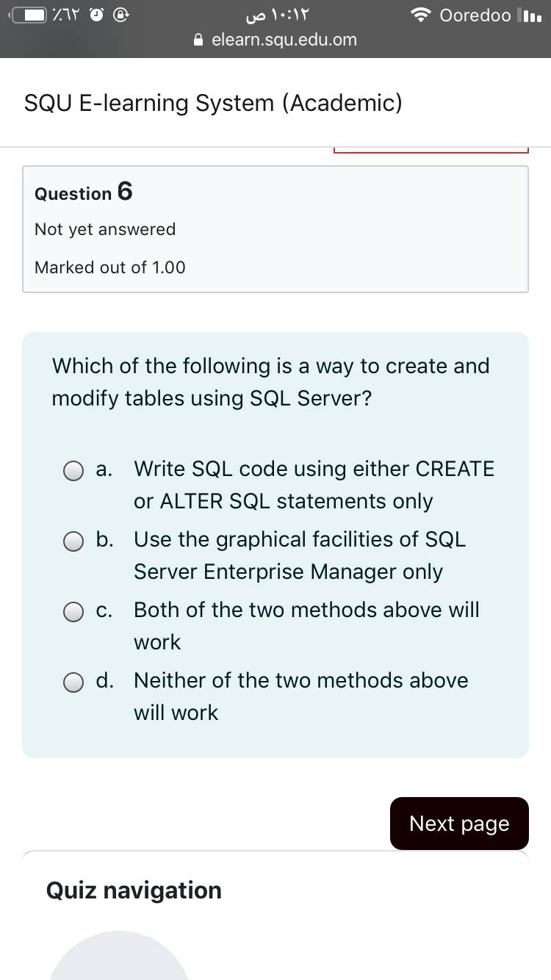Tap the cellular signal bars icon
The image size is (551, 980).
(x=530, y=15)
